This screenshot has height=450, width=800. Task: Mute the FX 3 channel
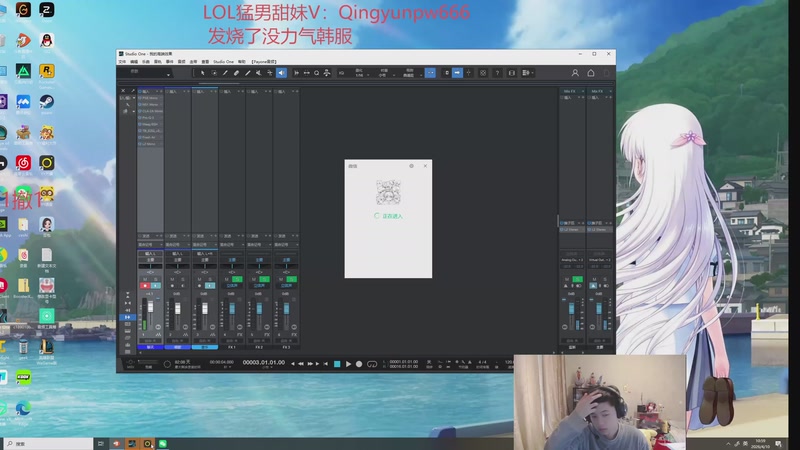click(281, 279)
